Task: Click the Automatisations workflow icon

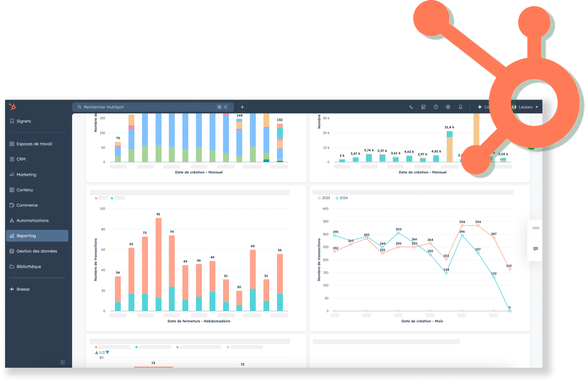Action: click(x=12, y=220)
